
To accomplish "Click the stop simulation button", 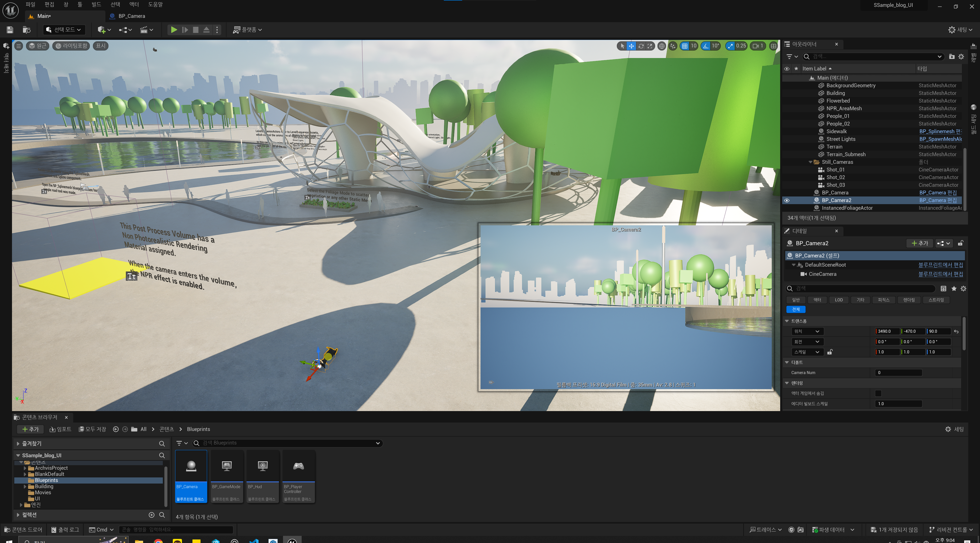I will pyautogui.click(x=195, y=30).
